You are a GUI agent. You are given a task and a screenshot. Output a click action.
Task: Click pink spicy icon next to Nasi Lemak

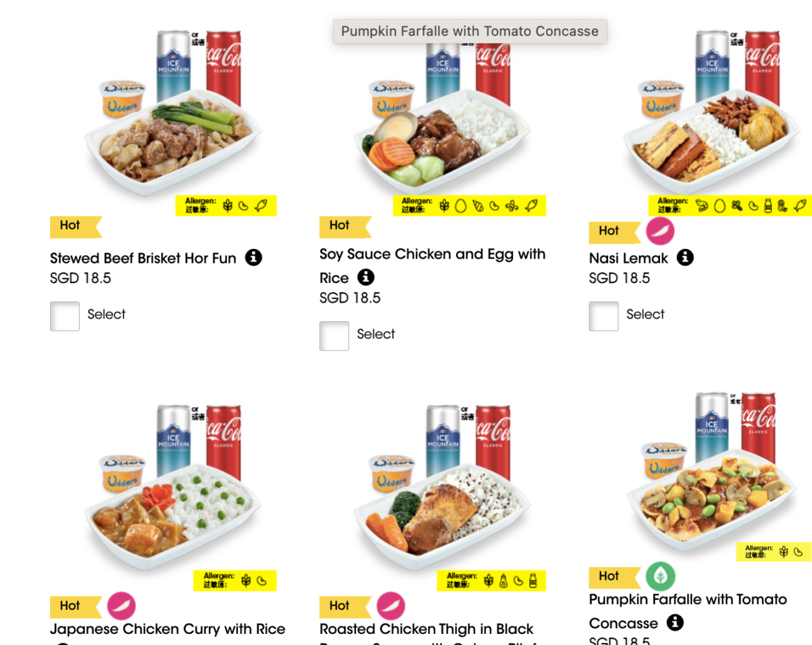tap(660, 231)
